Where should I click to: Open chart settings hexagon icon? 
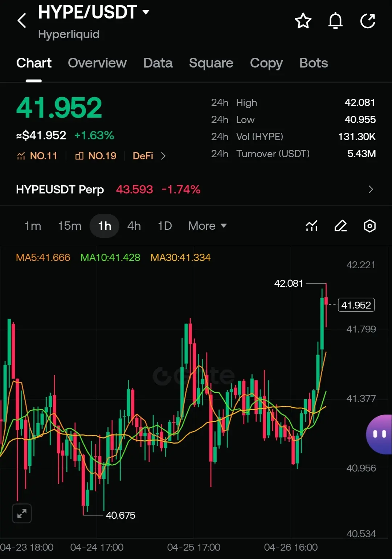[369, 226]
